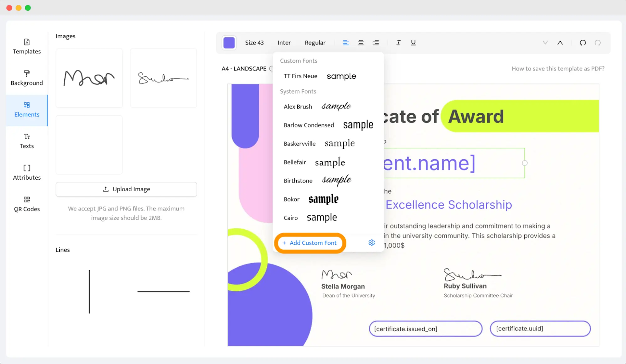The height and width of the screenshot is (364, 626).
Task: Click the Templates panel icon
Action: tap(26, 46)
